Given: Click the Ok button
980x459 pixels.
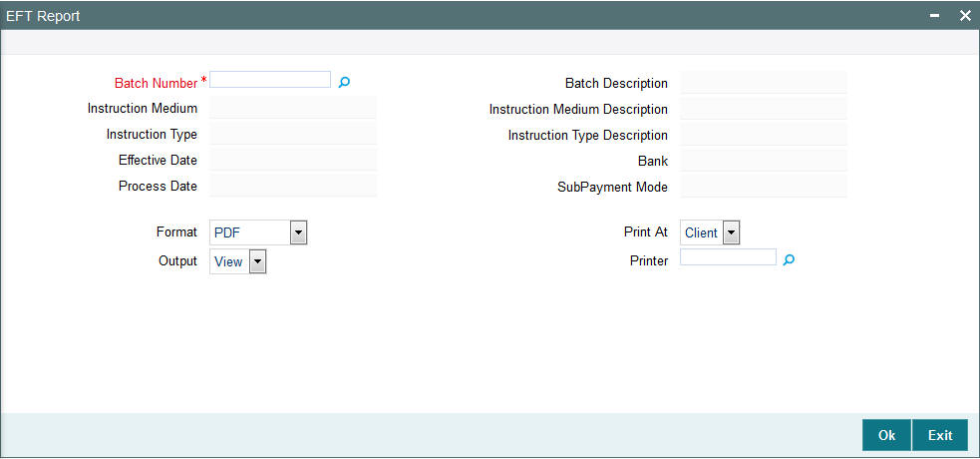Looking at the screenshot, I should [x=886, y=435].
